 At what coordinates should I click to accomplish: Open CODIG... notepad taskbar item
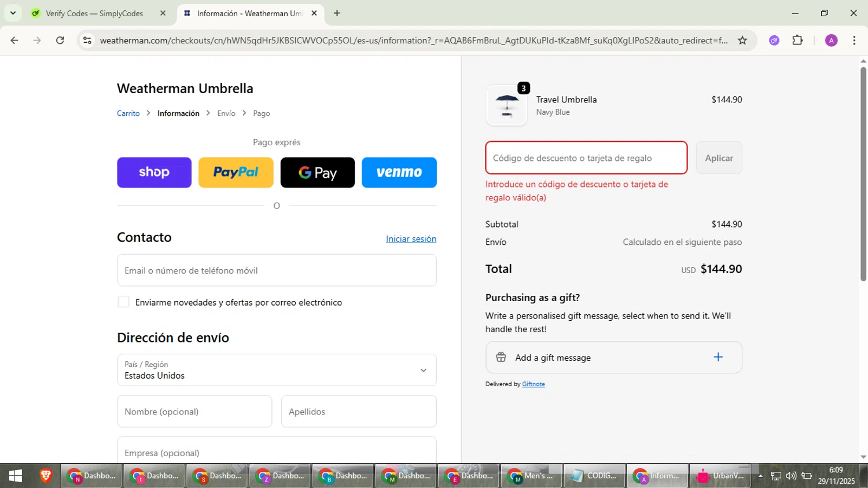pos(594,476)
